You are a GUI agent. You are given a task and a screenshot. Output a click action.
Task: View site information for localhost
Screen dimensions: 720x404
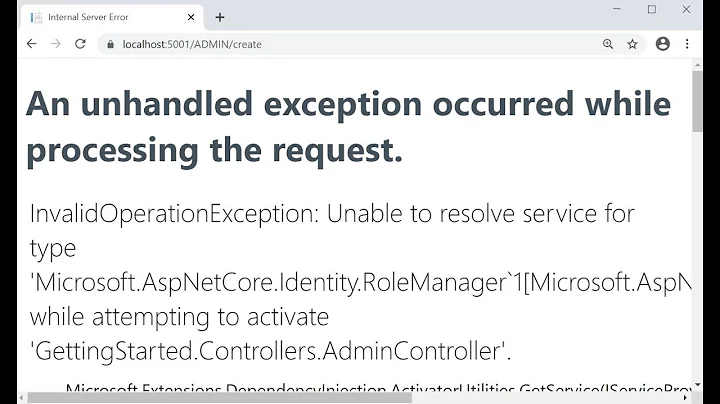[x=109, y=44]
